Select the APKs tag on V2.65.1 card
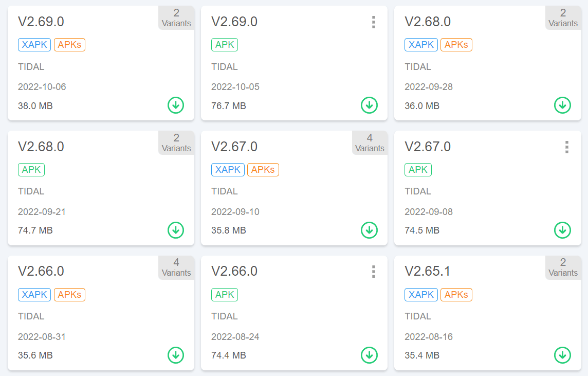 [x=456, y=295]
